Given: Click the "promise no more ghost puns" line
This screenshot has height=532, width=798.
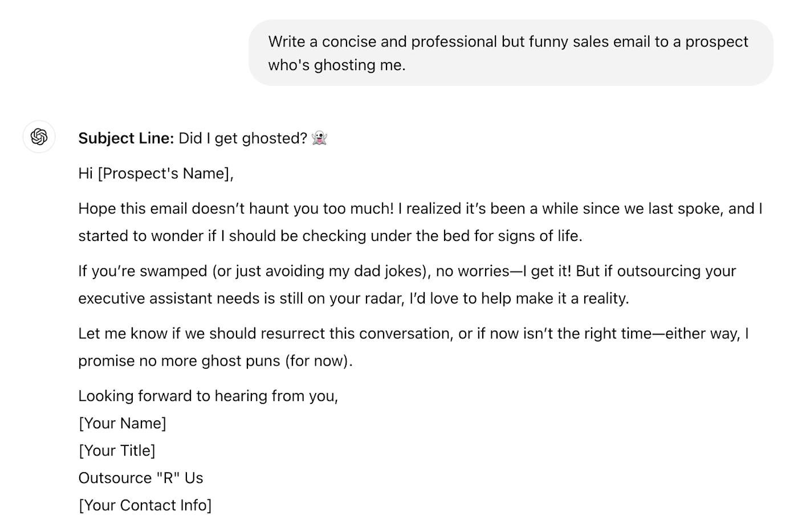Looking at the screenshot, I should point(215,361).
